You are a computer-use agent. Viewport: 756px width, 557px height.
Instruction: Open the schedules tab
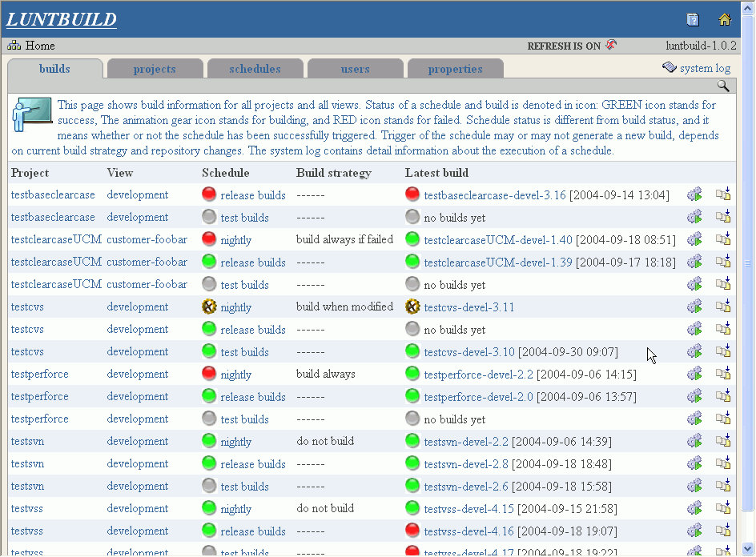click(255, 69)
